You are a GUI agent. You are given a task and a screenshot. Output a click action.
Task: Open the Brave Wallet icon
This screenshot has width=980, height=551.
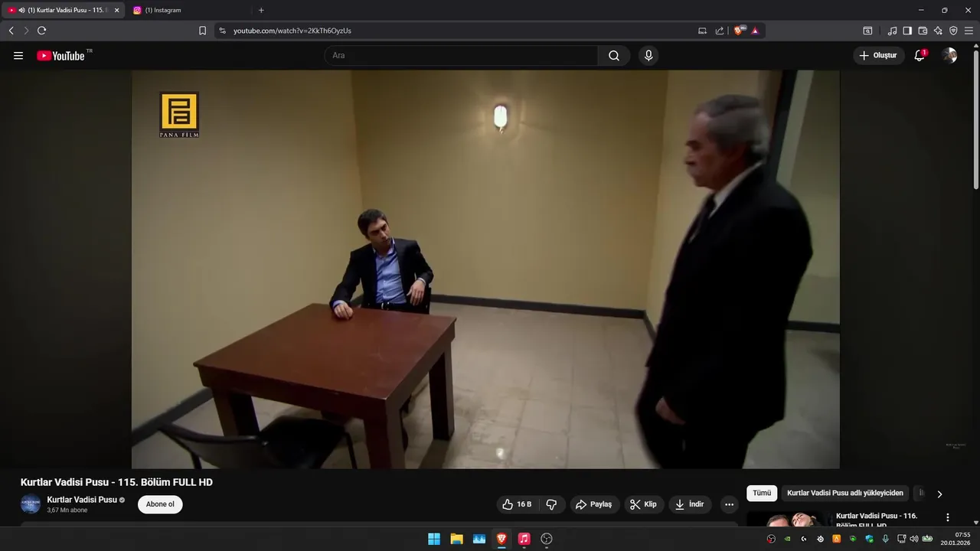tap(923, 31)
